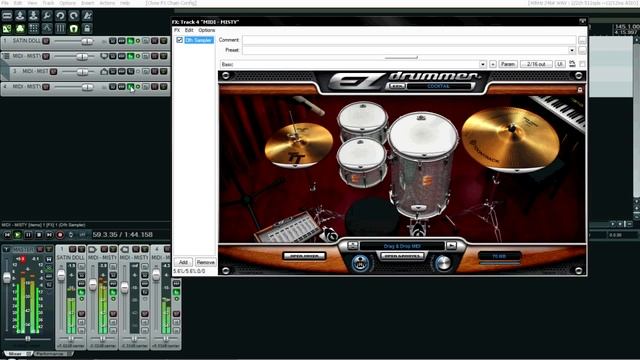Click the UI button
Image resolution: width=640 pixels, height=360 pixels.
tap(560, 64)
